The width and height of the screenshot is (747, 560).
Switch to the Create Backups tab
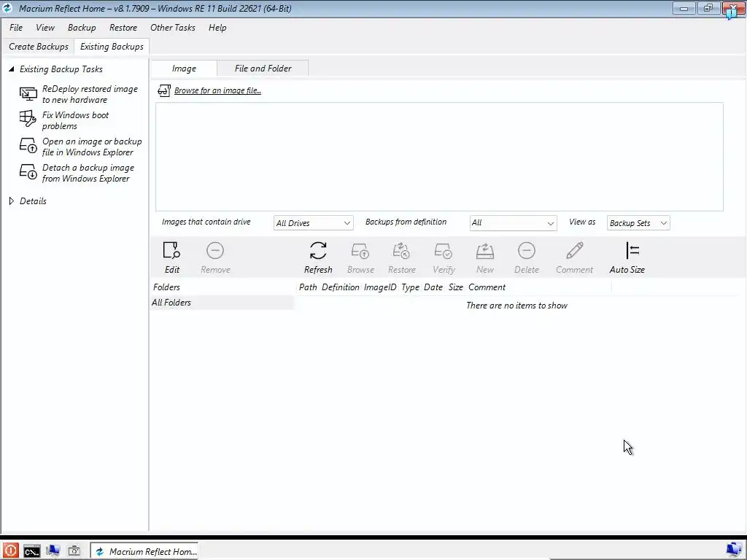click(x=39, y=47)
